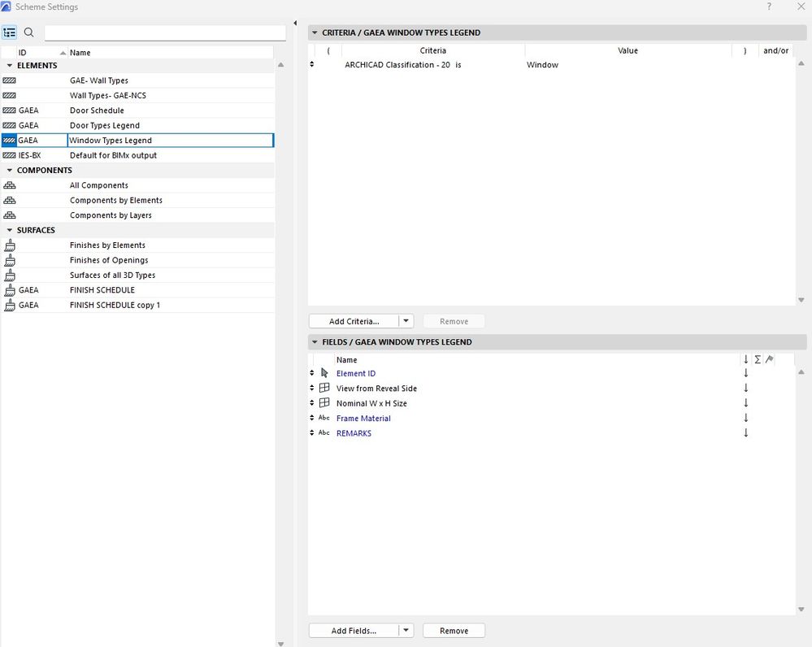Select the FINISH SCHEDULE brush icon
The height and width of the screenshot is (647, 812).
[9, 291]
